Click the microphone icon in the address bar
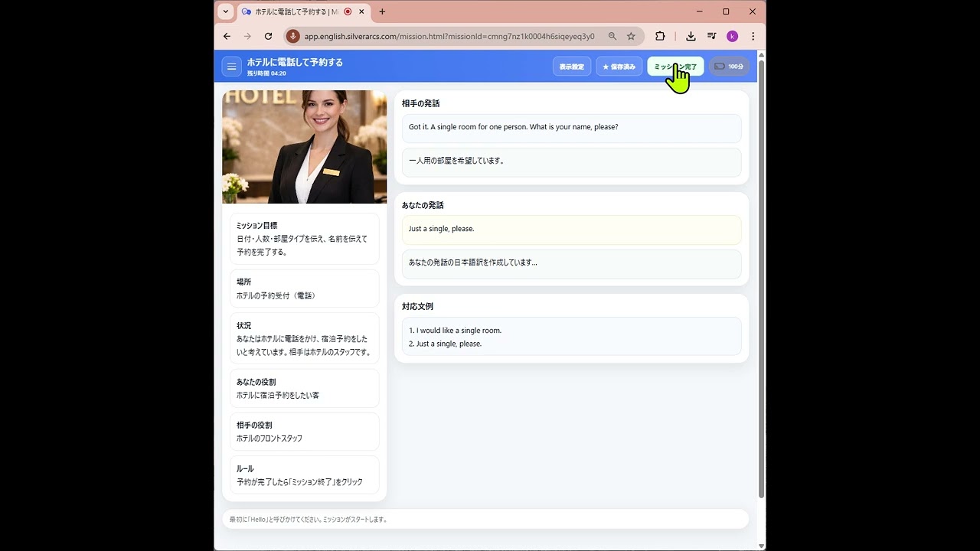The image size is (980, 551). pos(292,36)
